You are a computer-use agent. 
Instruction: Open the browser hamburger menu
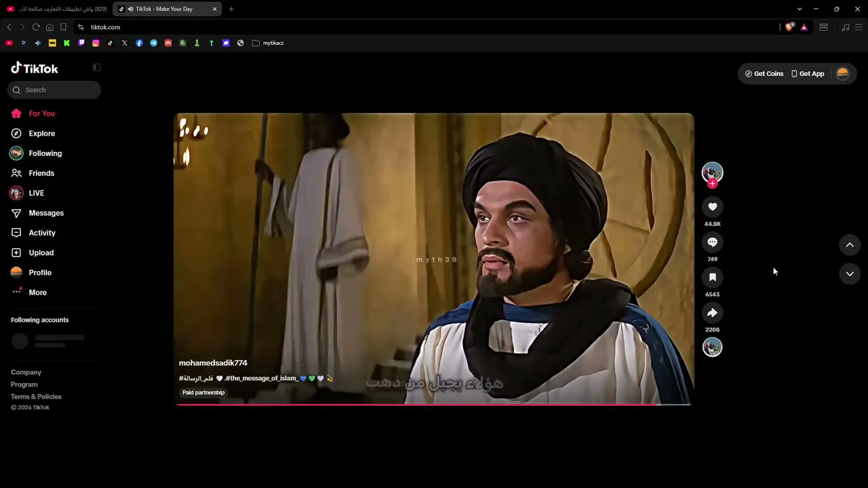click(x=859, y=27)
